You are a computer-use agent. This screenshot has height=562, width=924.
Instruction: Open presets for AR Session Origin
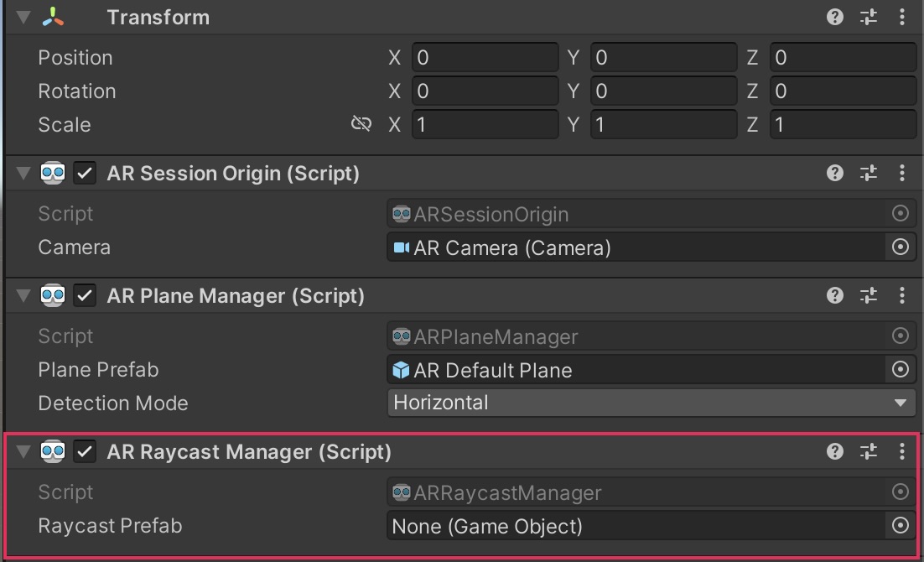tap(869, 173)
